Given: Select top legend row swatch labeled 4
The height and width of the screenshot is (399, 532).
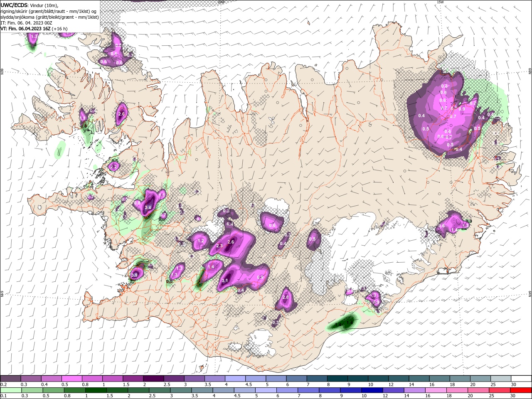Looking at the screenshot, I should pos(235,379).
